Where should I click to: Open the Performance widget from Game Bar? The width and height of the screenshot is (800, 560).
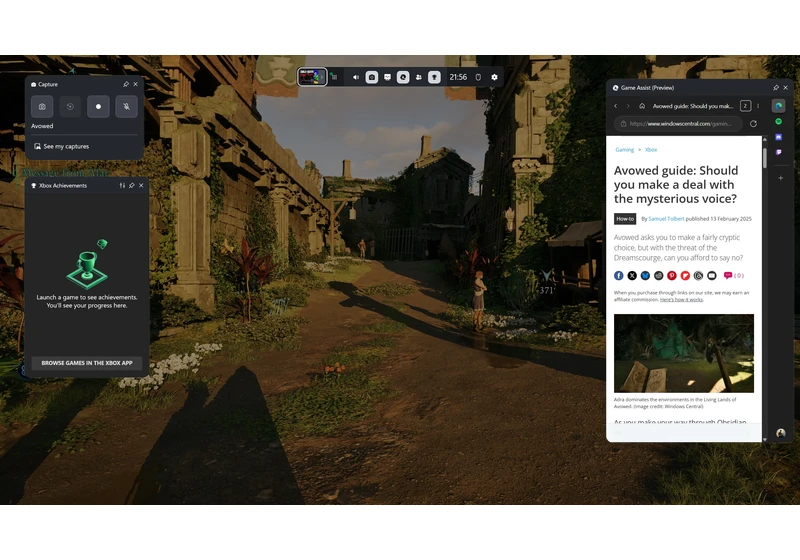pos(388,77)
